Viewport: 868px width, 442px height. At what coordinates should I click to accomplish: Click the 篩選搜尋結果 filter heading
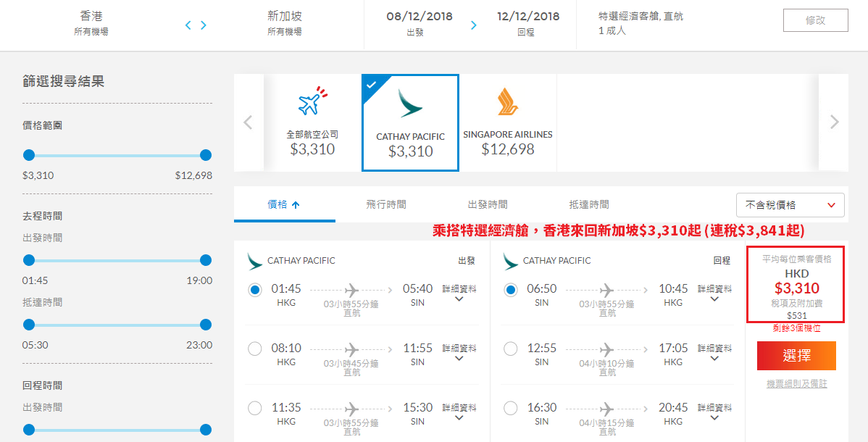pos(63,82)
